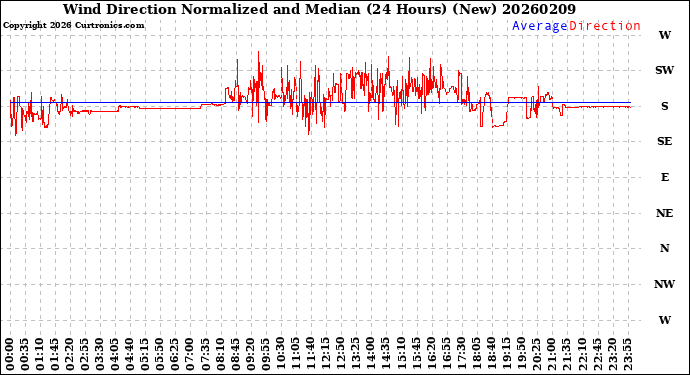Click the 08:10 time label
This screenshot has height=375, width=690.
220,354
